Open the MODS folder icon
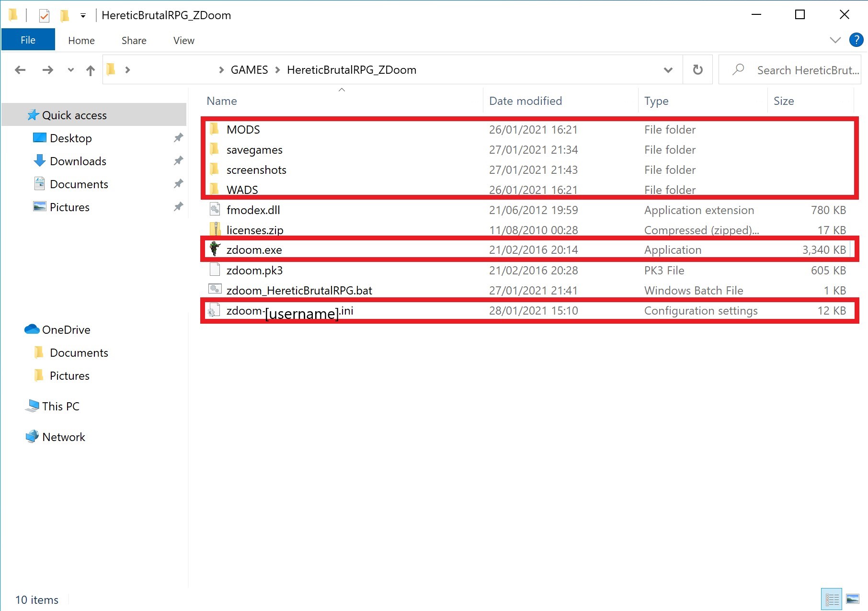The height and width of the screenshot is (611, 868). [x=215, y=129]
